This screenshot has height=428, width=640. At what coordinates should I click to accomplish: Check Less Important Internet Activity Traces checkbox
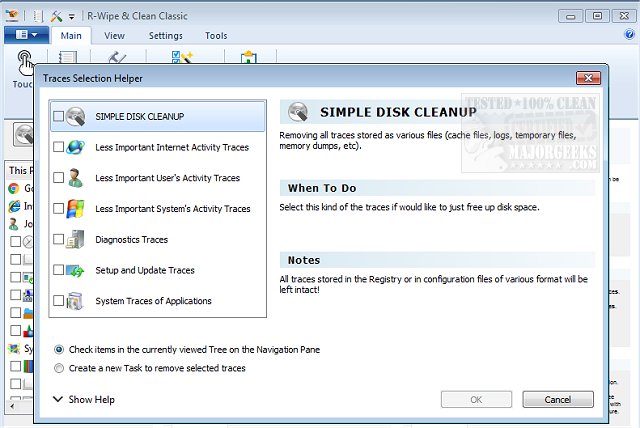coord(58,147)
